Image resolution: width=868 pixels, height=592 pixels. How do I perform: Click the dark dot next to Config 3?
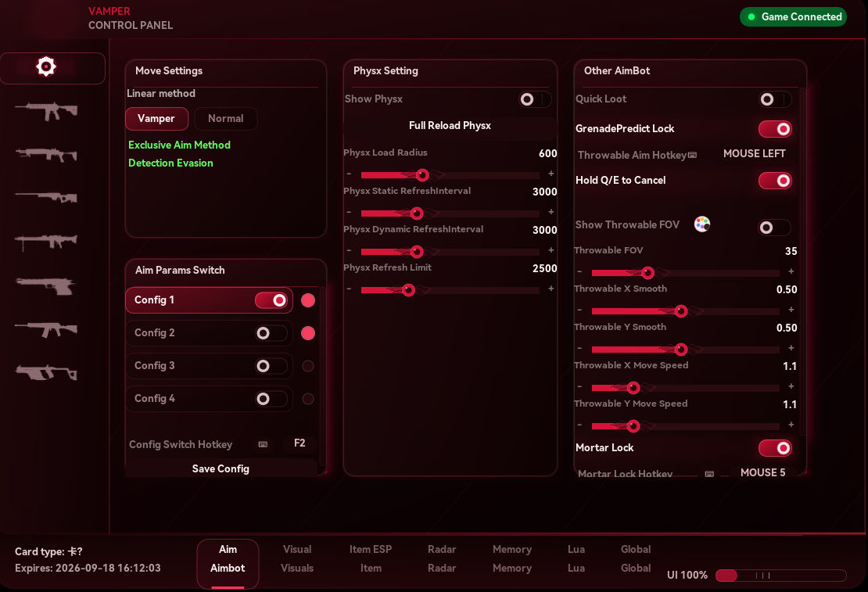[x=308, y=365]
